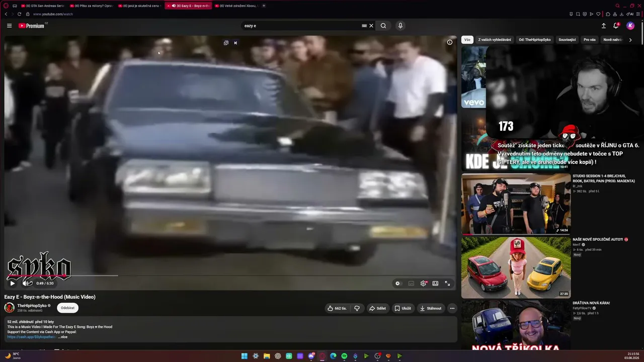This screenshot has height=362, width=644.
Task: Open the miniplayer icon atop the video
Action: tap(226, 43)
